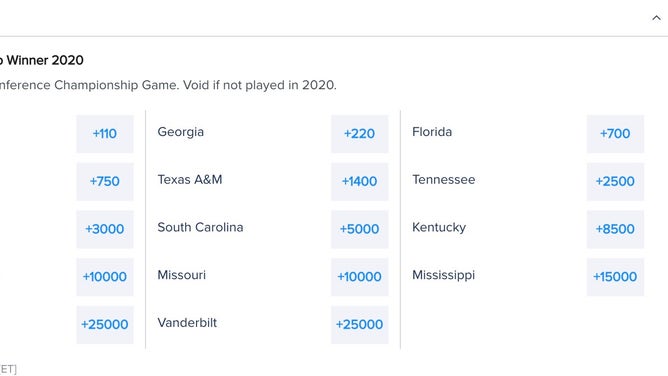
Task: Choose the +750 odds button
Action: 105,181
